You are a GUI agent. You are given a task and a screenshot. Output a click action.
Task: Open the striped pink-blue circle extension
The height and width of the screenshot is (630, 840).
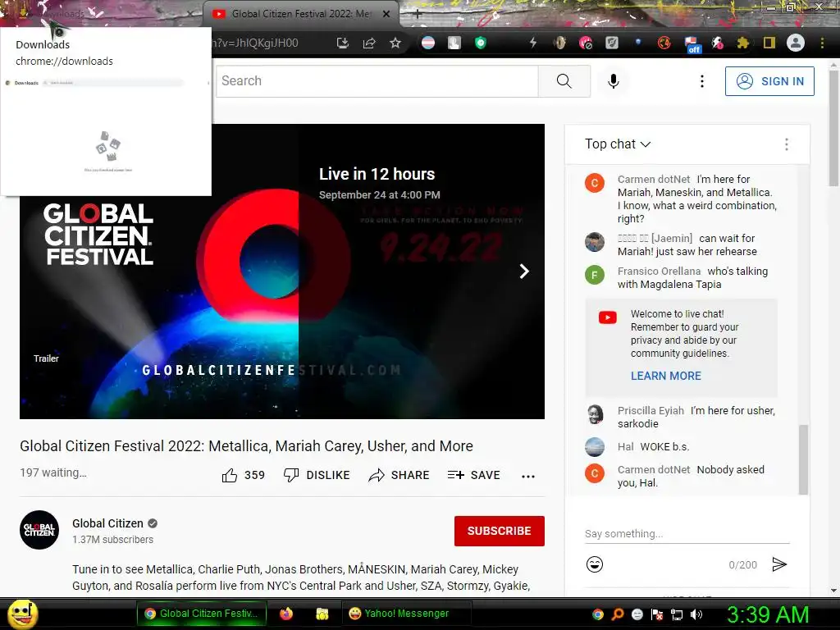[428, 43]
